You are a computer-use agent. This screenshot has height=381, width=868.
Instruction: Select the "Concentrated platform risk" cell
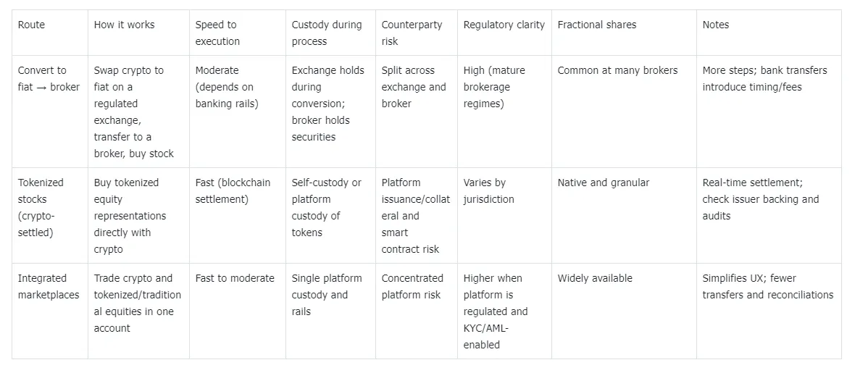pos(412,286)
